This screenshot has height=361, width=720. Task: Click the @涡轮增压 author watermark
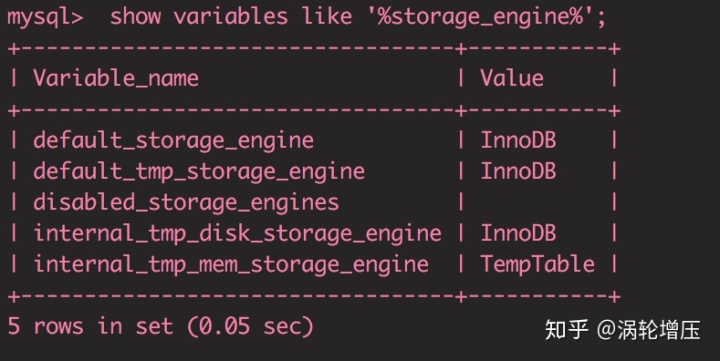point(649,330)
